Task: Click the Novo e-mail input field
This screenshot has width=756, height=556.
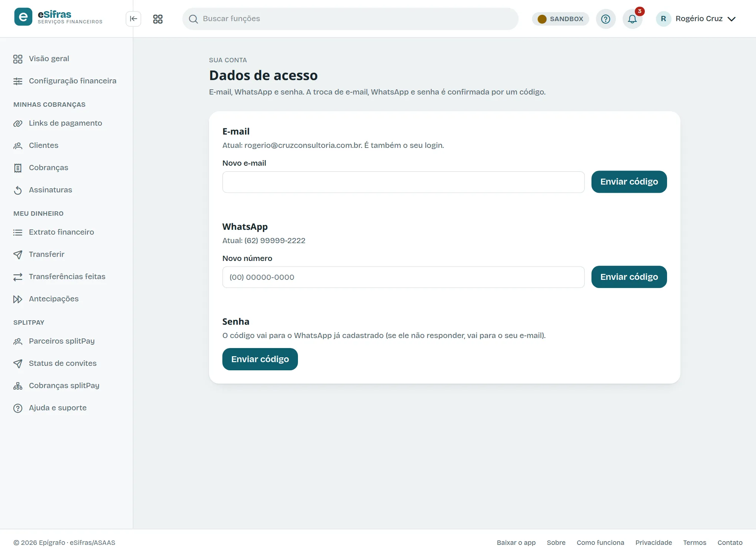Action: tap(403, 182)
